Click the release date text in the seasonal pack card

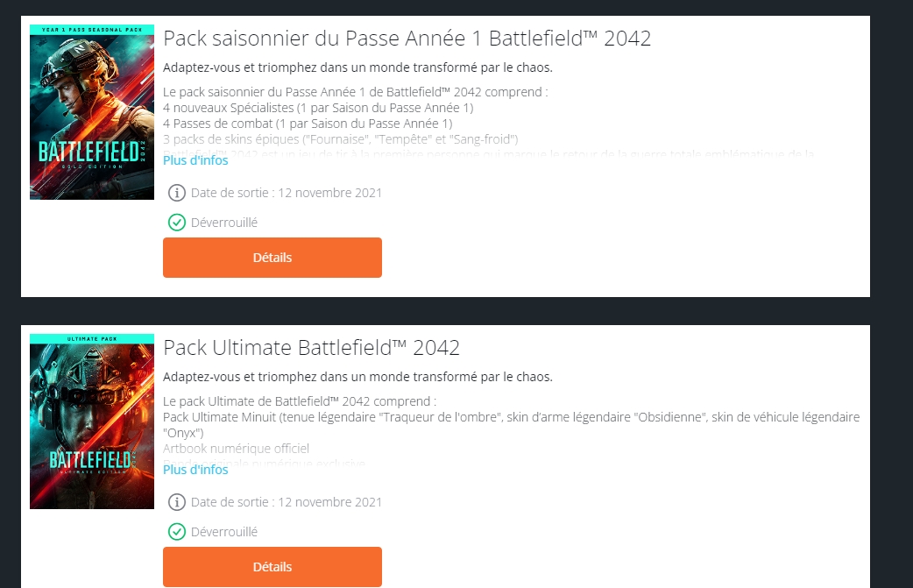point(287,193)
